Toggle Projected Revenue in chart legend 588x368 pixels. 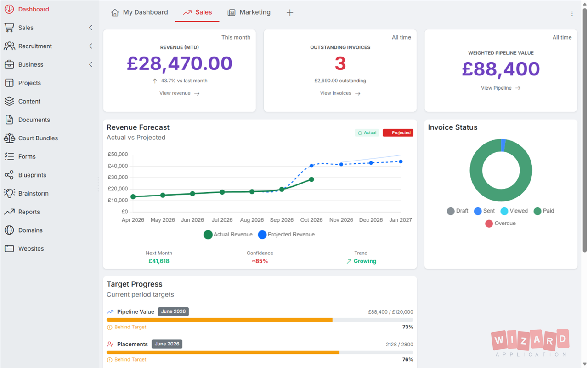(x=286, y=235)
